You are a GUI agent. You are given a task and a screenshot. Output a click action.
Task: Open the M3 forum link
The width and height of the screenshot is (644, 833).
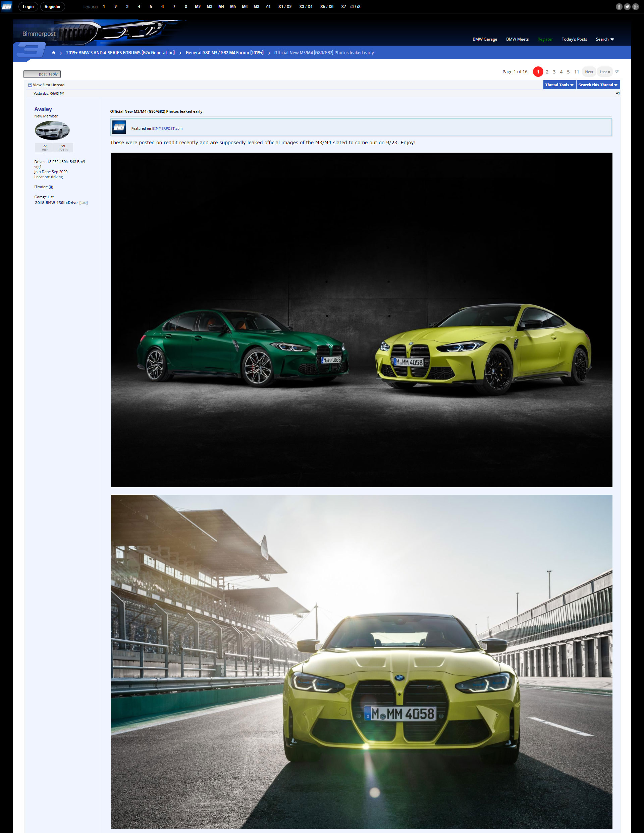coord(209,6)
